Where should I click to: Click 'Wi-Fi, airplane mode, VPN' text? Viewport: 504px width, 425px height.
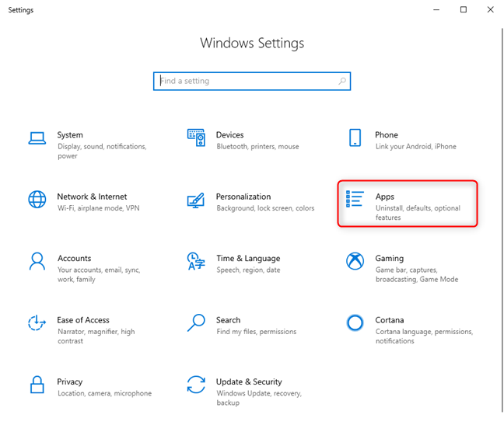(98, 208)
